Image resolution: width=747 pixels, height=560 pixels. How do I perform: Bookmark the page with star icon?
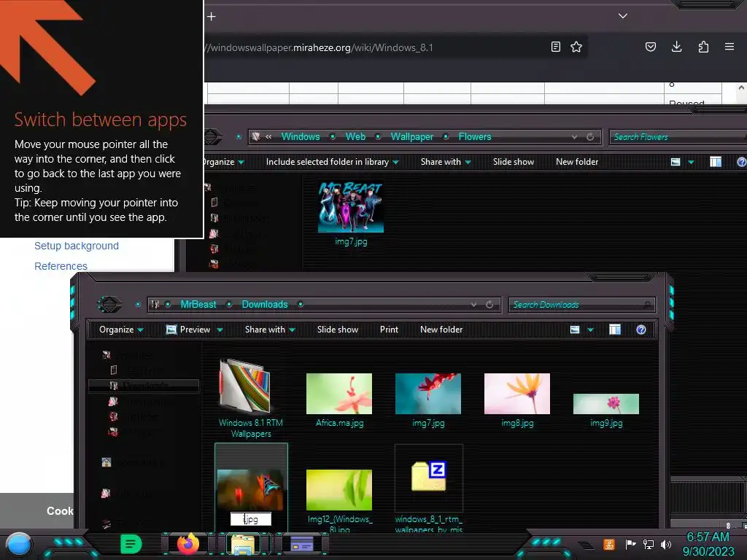tap(576, 47)
